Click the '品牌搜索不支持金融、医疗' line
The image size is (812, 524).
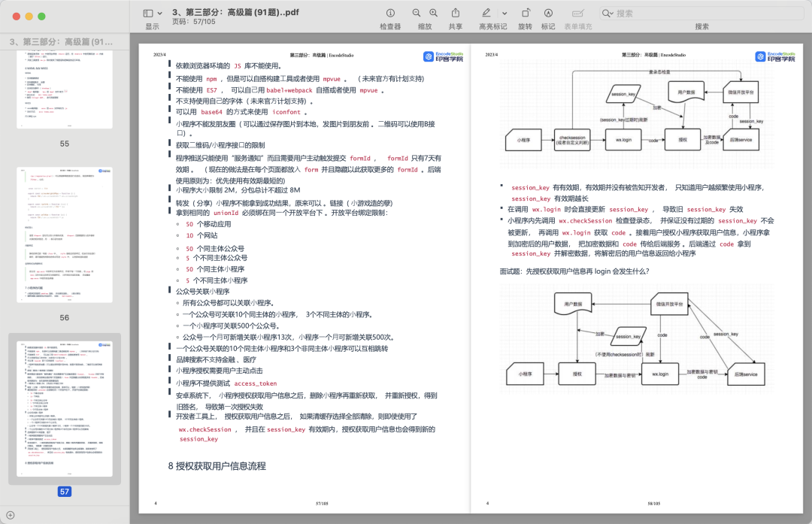click(x=216, y=359)
